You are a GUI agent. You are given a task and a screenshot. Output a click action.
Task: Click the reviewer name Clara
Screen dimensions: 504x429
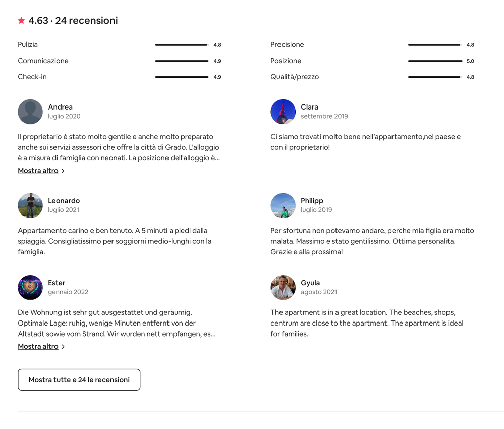(309, 107)
